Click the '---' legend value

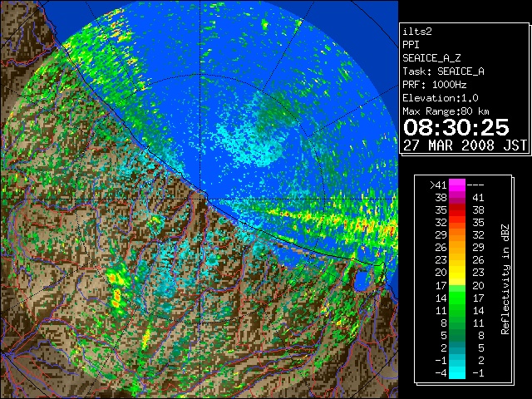coord(475,185)
